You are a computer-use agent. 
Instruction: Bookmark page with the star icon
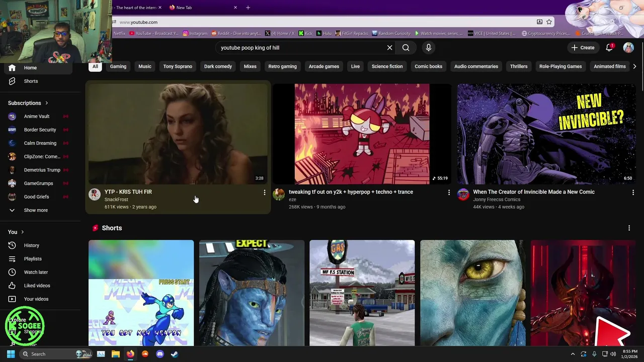pos(549,22)
